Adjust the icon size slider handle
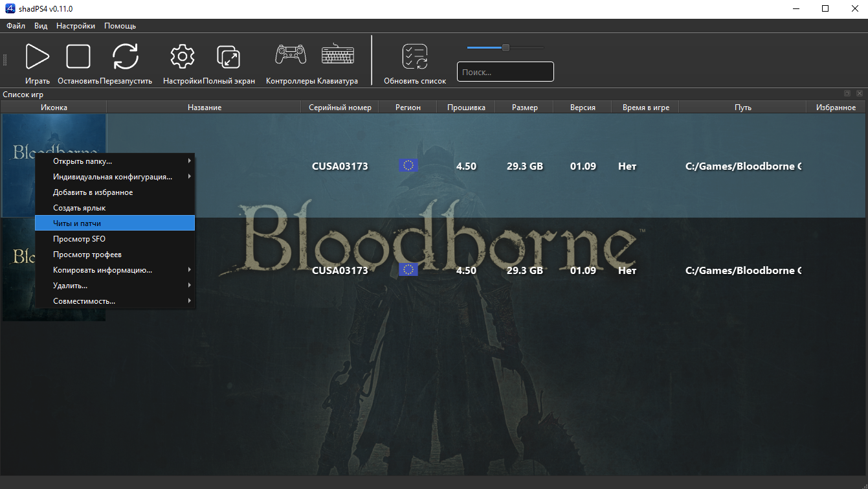Viewport: 868px width, 489px height. 506,47
